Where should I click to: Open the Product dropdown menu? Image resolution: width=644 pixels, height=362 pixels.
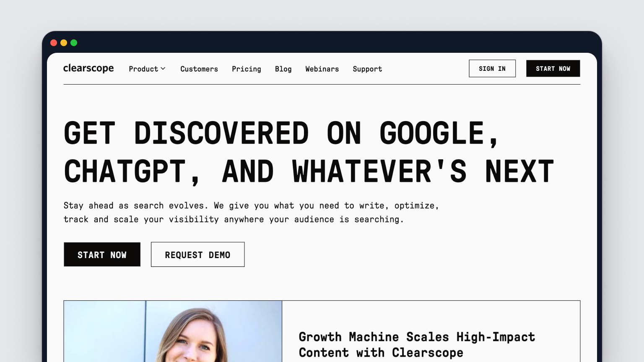coord(143,69)
